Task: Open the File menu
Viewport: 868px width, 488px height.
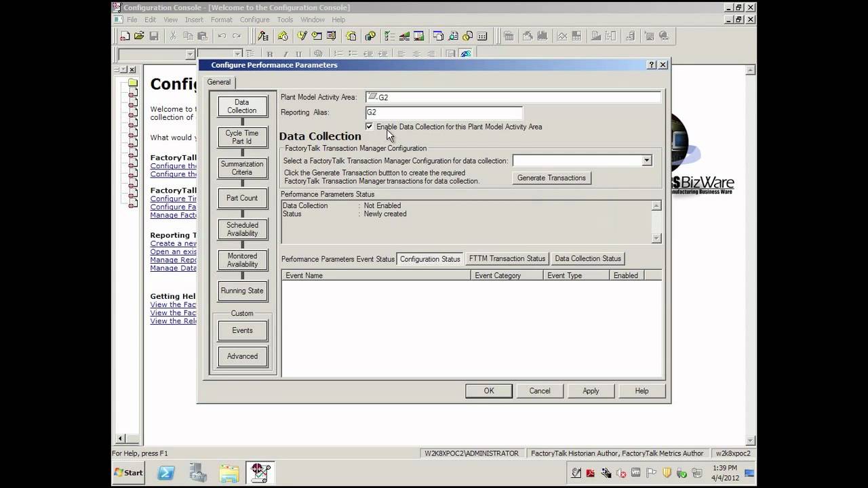Action: click(x=132, y=20)
